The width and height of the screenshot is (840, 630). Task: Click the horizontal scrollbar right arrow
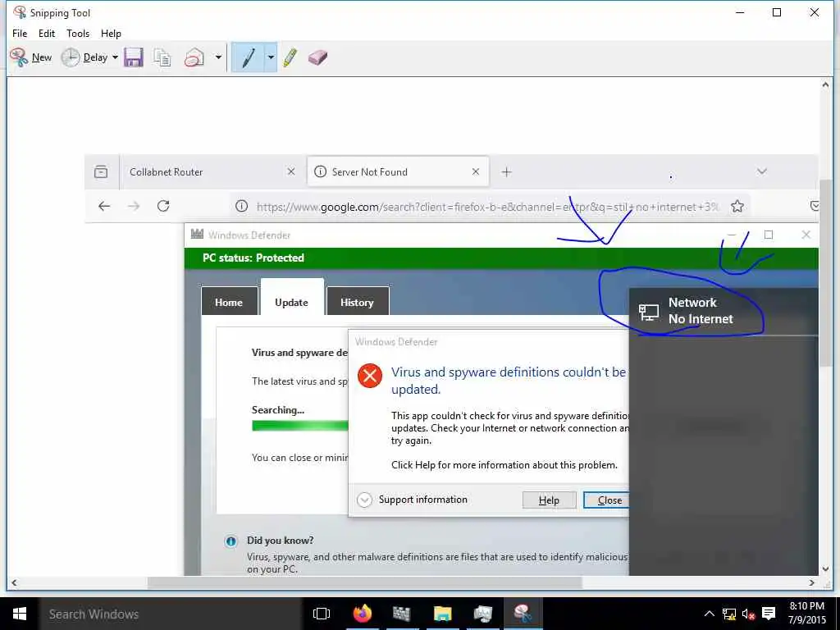pyautogui.click(x=812, y=582)
